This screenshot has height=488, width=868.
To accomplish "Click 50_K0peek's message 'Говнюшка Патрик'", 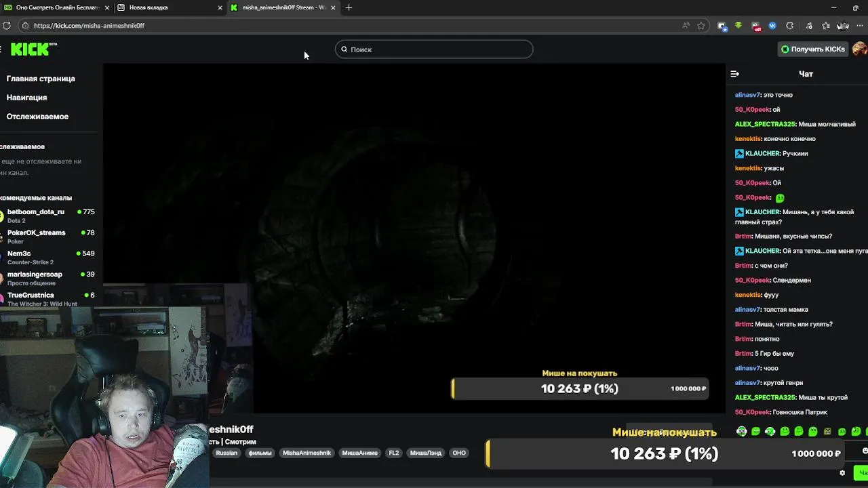I will (800, 413).
